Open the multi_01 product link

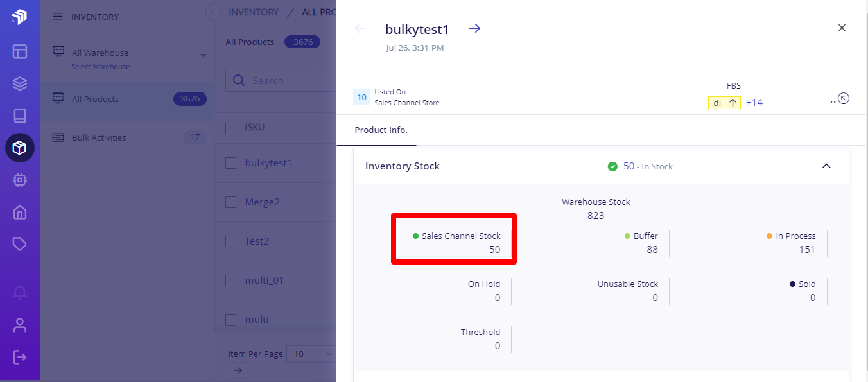[265, 281]
